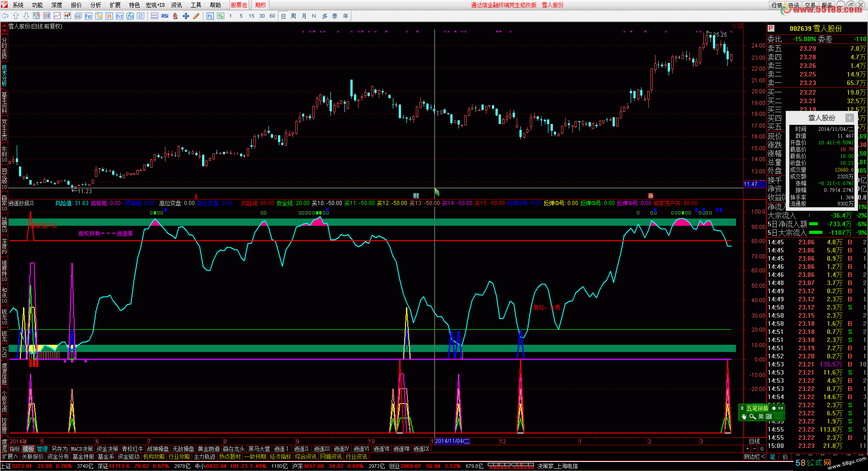This screenshot has width=868, height=471.
Task: Click the 另存为 save-as button
Action: (59, 449)
